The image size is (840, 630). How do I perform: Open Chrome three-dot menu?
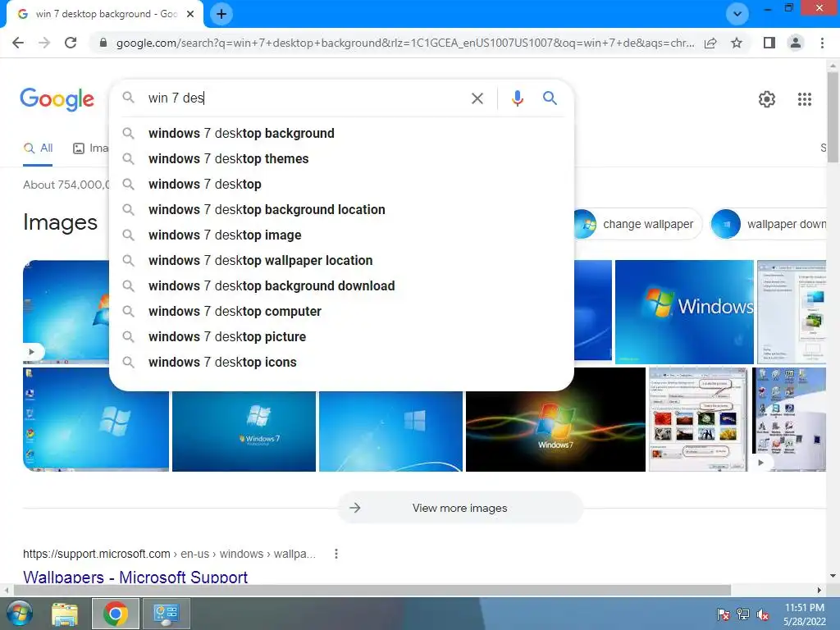(x=822, y=43)
